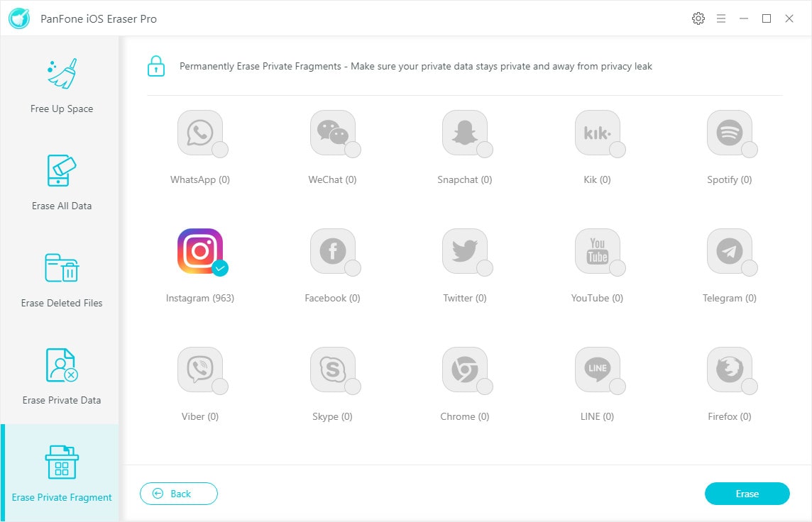Toggle the Kik selection circle

coord(618,150)
